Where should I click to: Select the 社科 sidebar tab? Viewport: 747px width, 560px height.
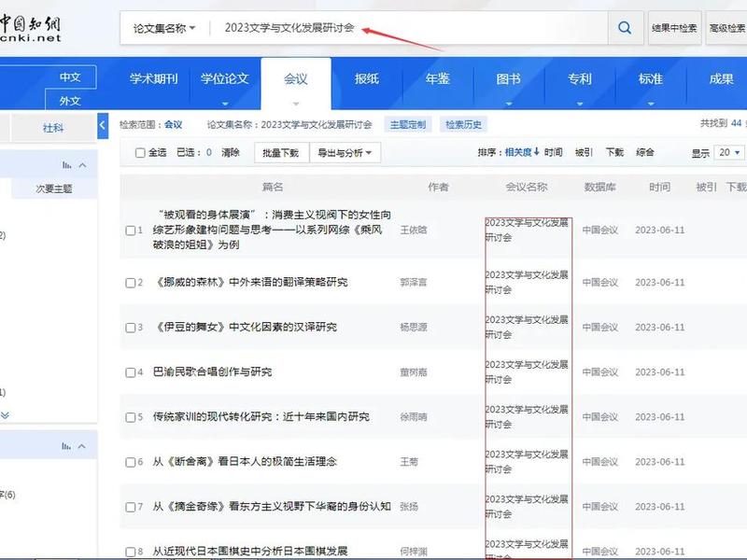click(x=53, y=128)
